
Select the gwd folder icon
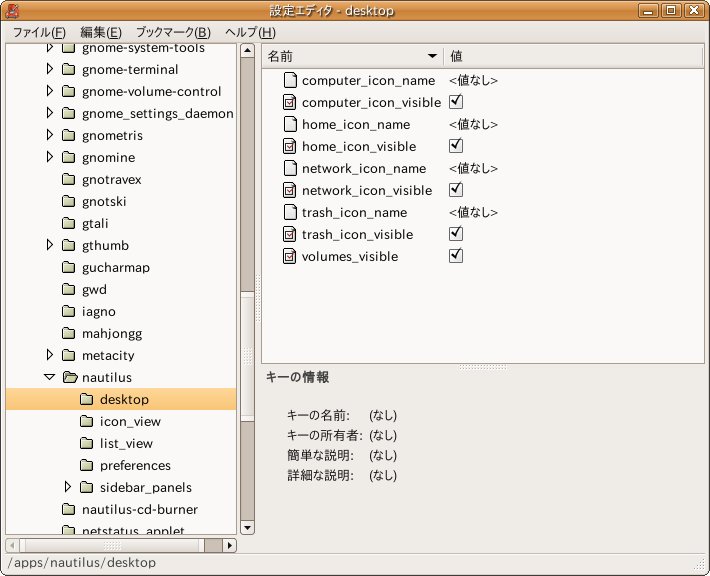[x=68, y=289]
